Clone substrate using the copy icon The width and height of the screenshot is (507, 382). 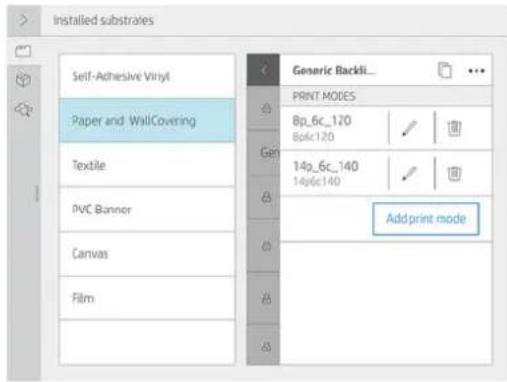(x=445, y=70)
